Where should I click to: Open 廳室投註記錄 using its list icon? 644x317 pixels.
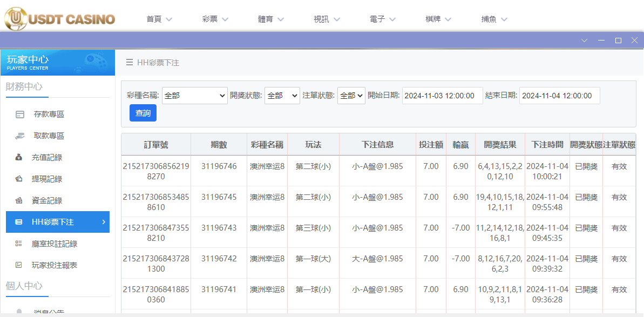click(x=18, y=244)
